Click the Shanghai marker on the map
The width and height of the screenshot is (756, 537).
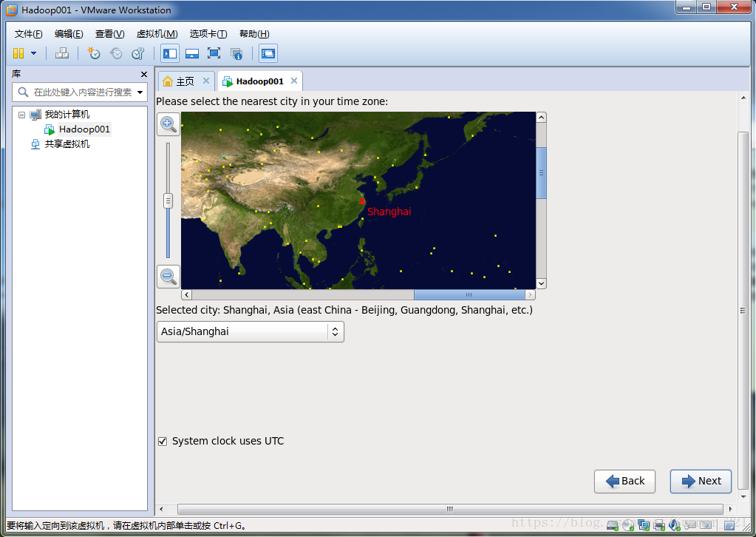pyautogui.click(x=362, y=201)
